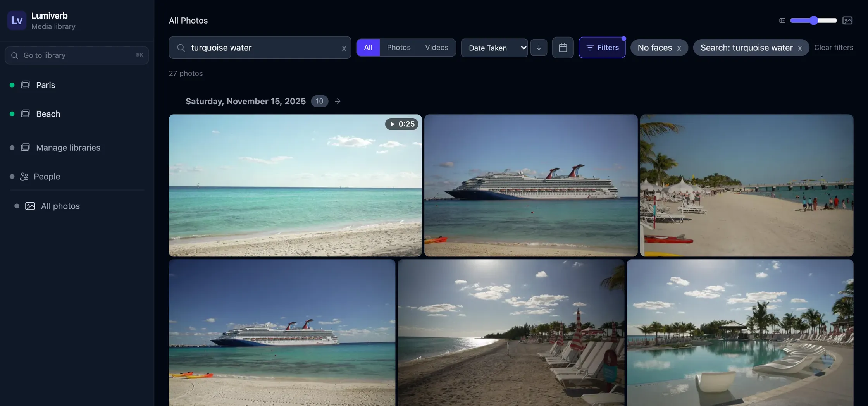Open cruise ship photo in top row
The width and height of the screenshot is (868, 406).
pos(531,185)
